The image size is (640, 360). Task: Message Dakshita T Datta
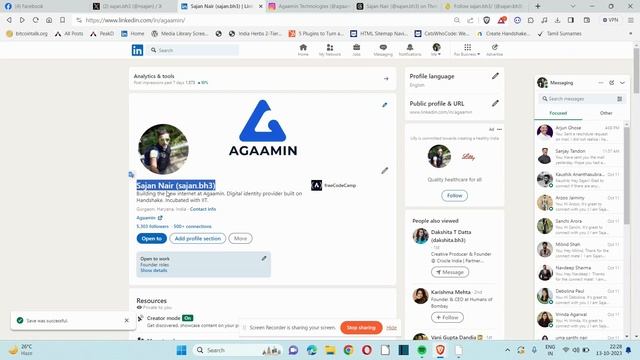[x=450, y=272]
